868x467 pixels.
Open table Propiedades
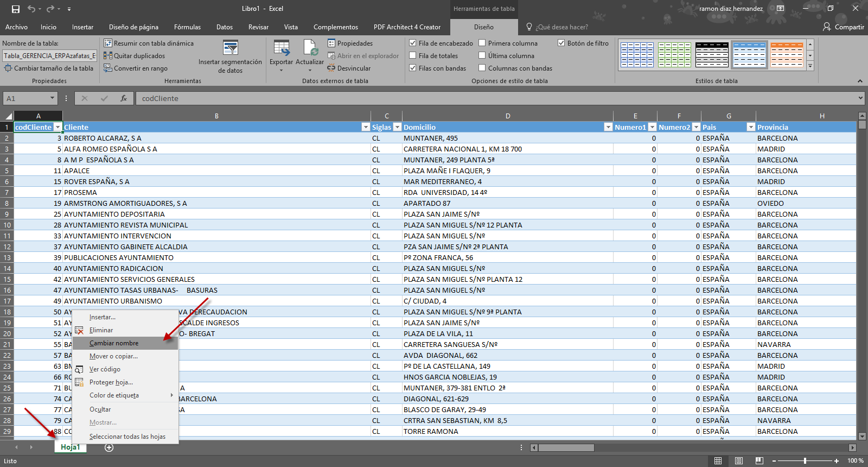pyautogui.click(x=350, y=43)
